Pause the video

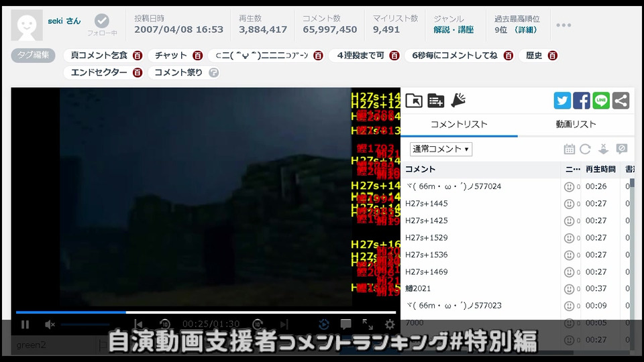(25, 324)
